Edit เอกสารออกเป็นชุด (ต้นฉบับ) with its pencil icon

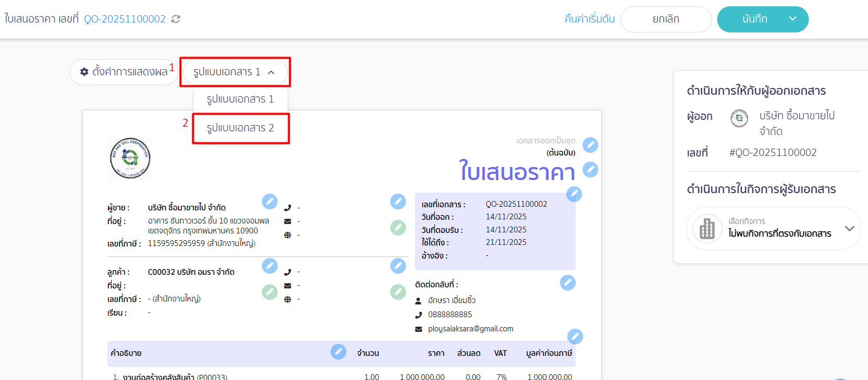point(590,145)
